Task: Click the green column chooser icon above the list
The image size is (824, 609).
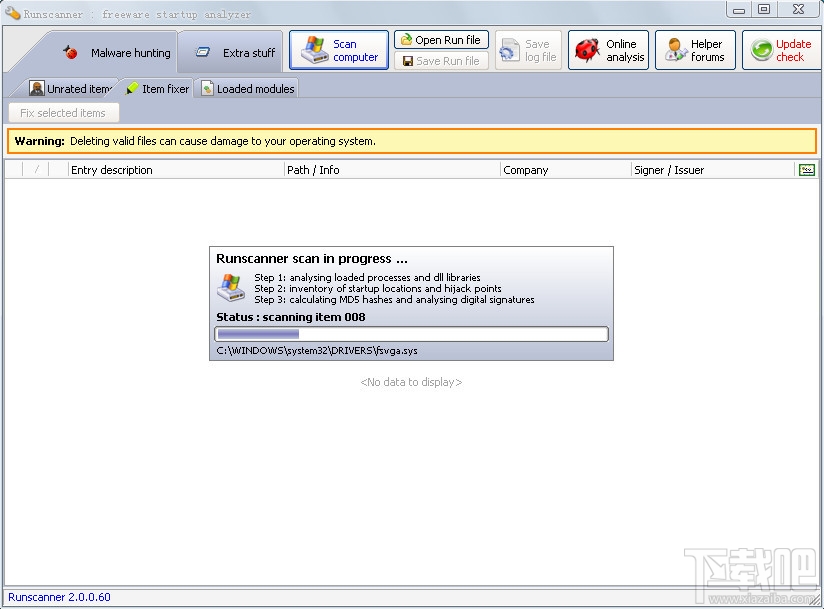Action: (806, 169)
